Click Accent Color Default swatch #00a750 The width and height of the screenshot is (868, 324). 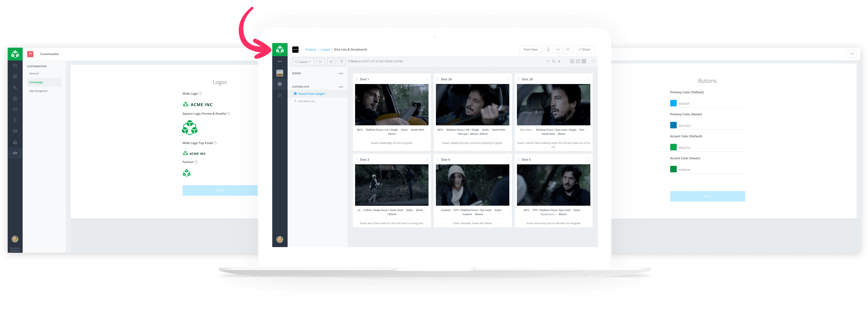[x=673, y=147]
